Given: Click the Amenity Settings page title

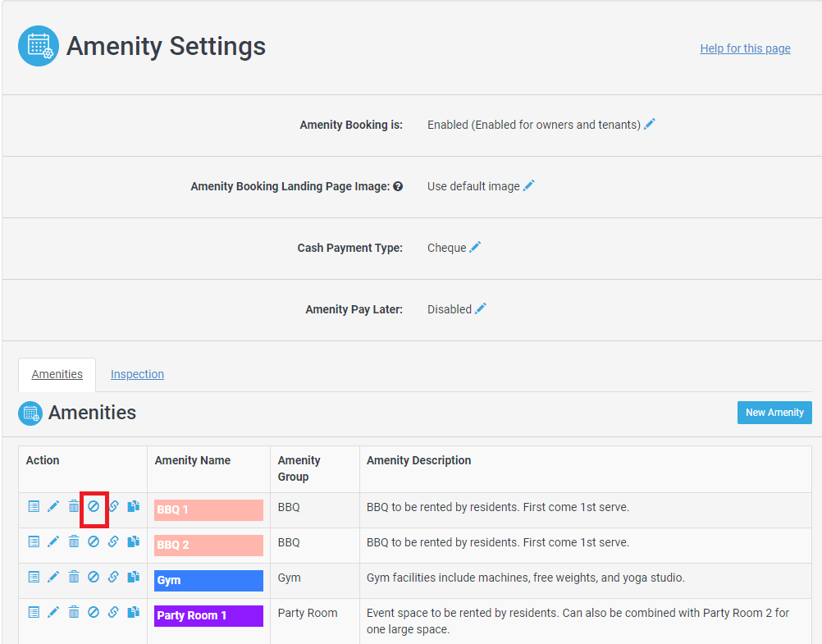Looking at the screenshot, I should [x=166, y=46].
